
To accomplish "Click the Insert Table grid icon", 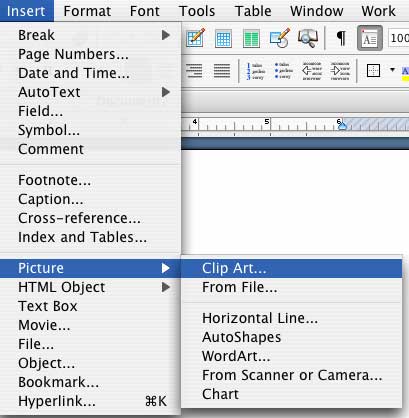I will (x=223, y=39).
